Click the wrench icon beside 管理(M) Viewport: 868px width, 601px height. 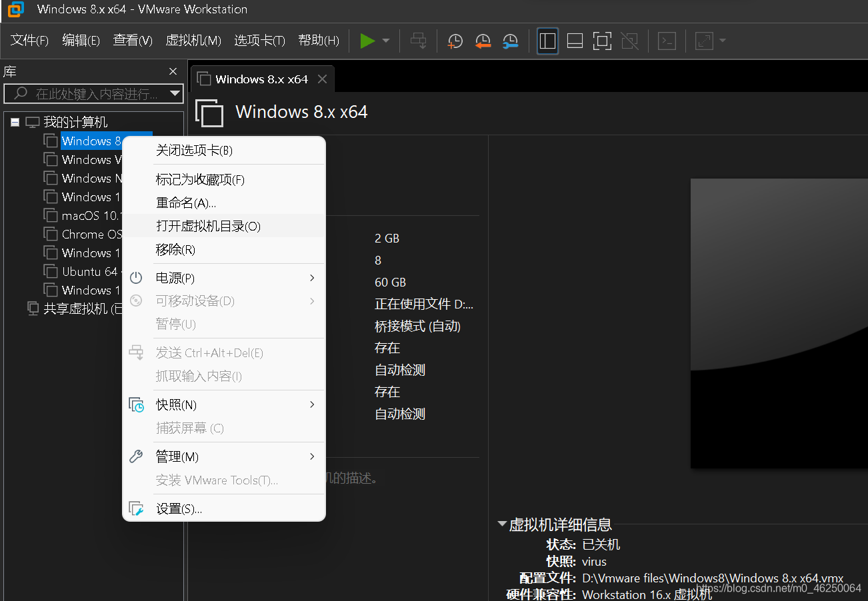tap(136, 456)
